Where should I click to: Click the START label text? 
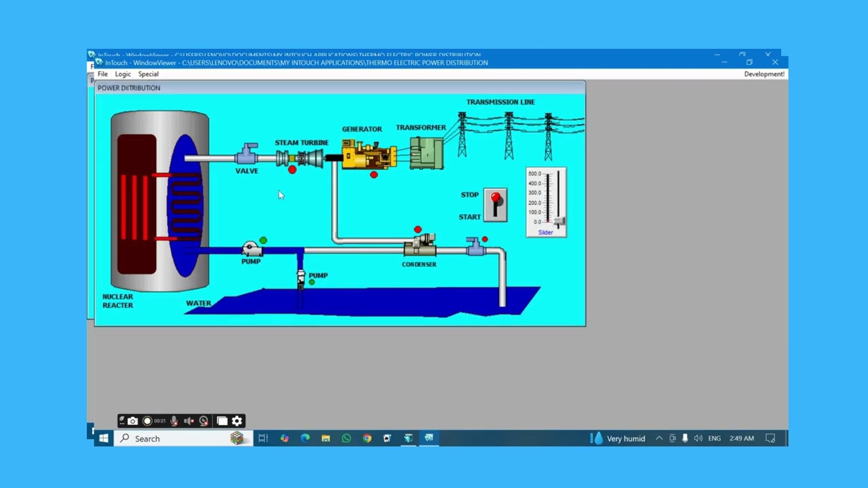pyautogui.click(x=470, y=217)
